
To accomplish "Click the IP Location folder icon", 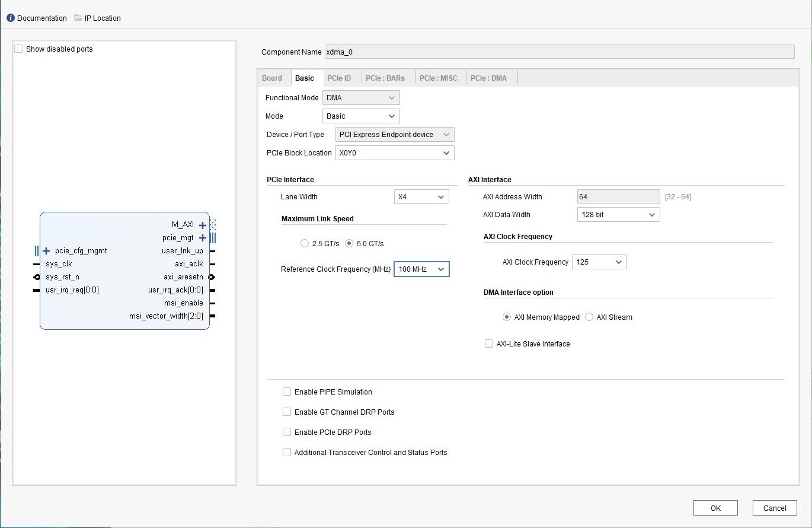I will click(x=78, y=18).
